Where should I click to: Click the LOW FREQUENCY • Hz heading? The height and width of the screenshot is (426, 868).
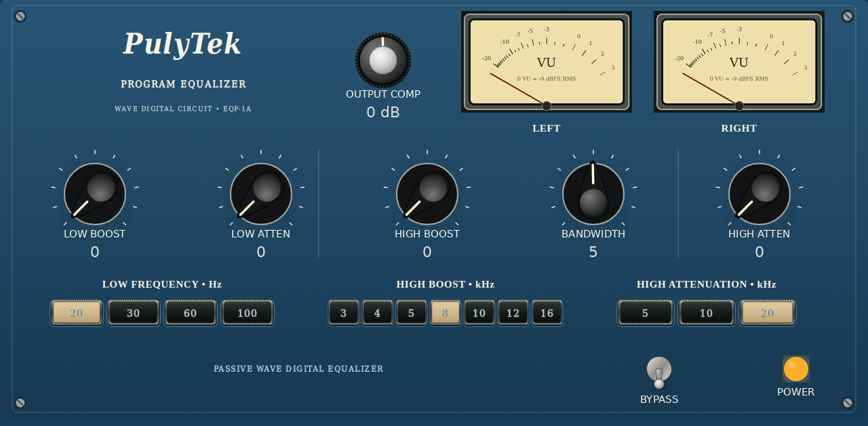click(x=162, y=284)
